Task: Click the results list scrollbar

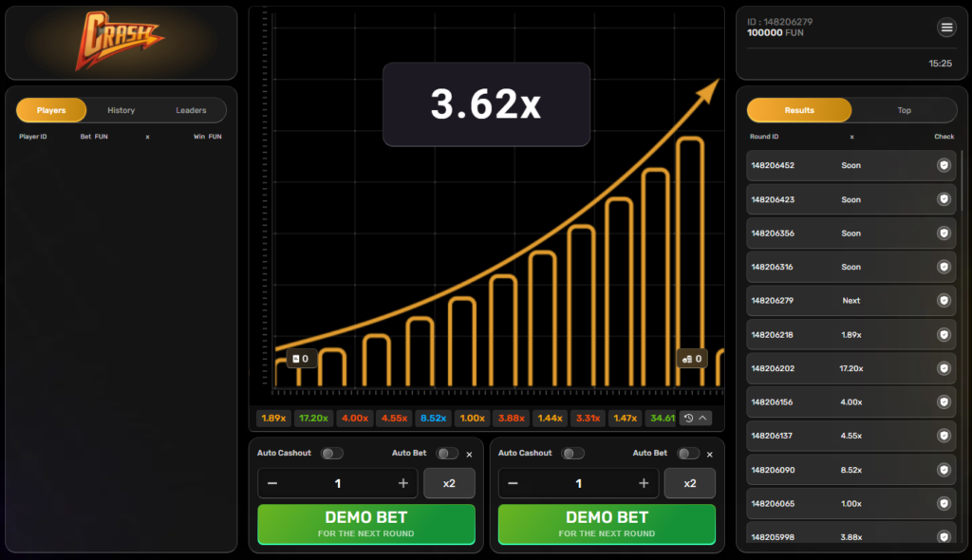Action: [x=963, y=179]
